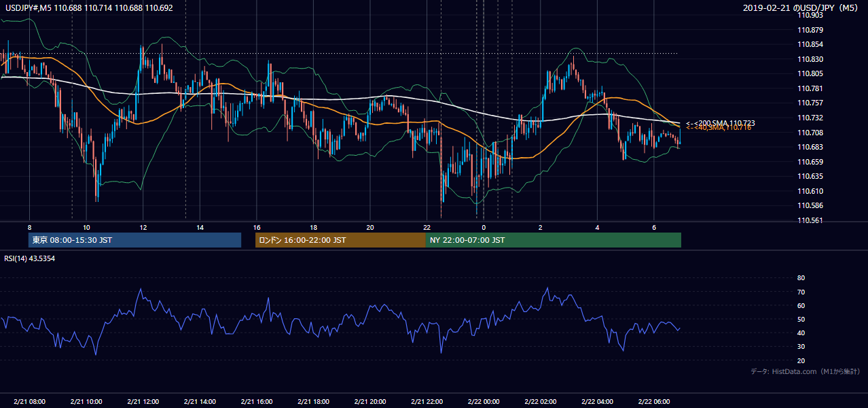Click the orange 40 SMA 110.716 label
Screen dimensions: 868x408
[719, 128]
